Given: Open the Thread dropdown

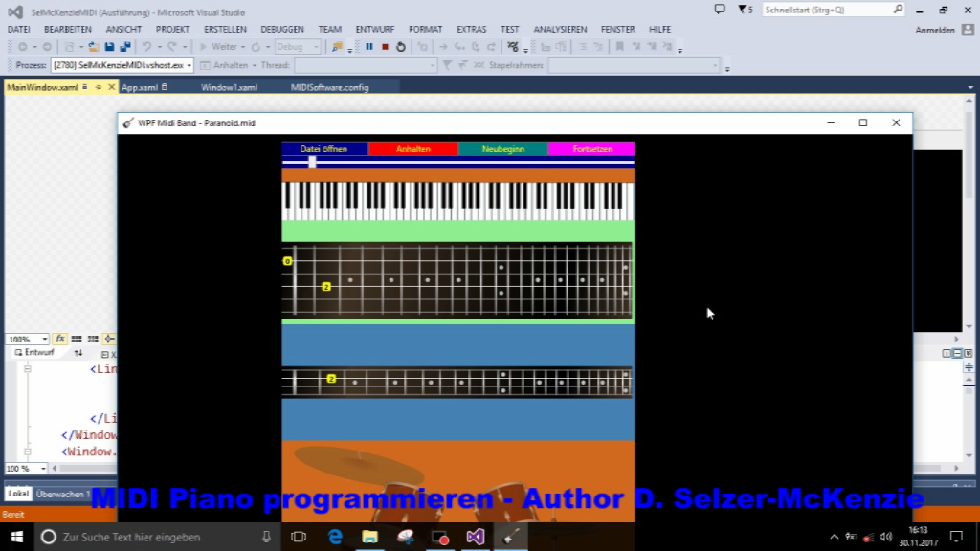Looking at the screenshot, I should pos(365,65).
